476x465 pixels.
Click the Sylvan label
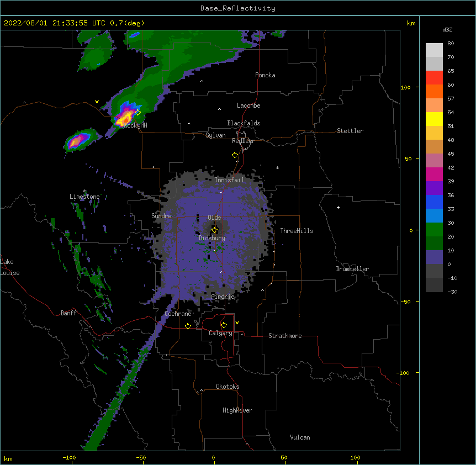[x=215, y=135]
